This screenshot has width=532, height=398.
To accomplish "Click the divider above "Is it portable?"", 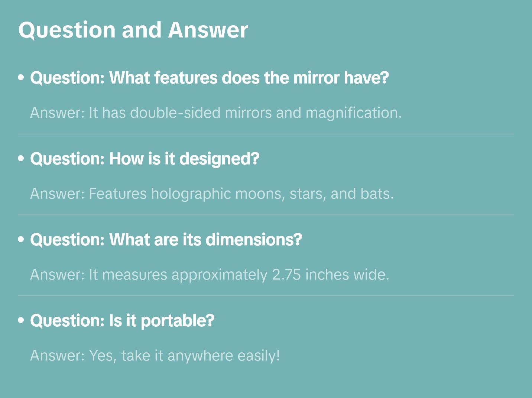I will [266, 296].
